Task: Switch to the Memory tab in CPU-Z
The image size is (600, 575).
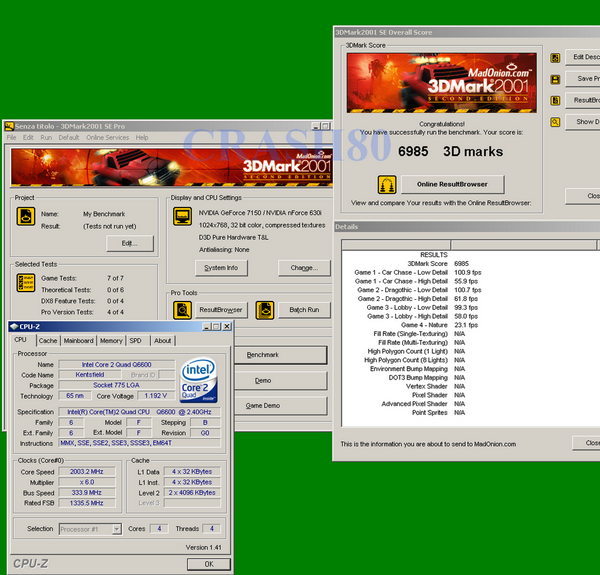Action: 111,340
